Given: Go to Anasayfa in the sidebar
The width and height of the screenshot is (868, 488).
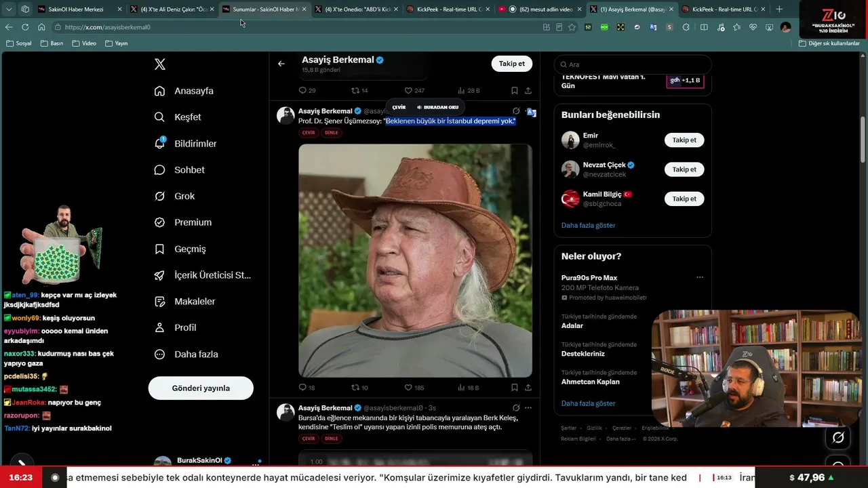Looking at the screenshot, I should (184, 91).
